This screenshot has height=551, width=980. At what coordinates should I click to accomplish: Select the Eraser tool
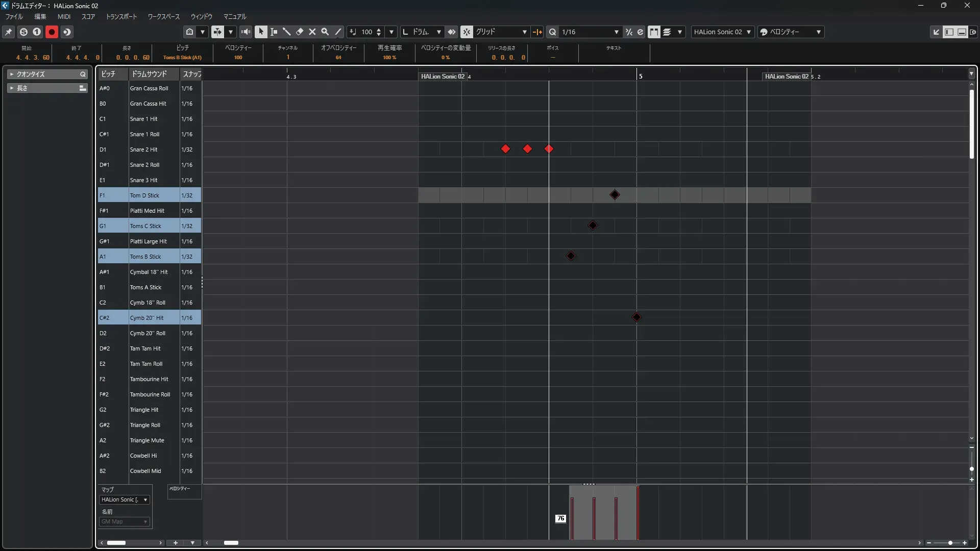(300, 32)
